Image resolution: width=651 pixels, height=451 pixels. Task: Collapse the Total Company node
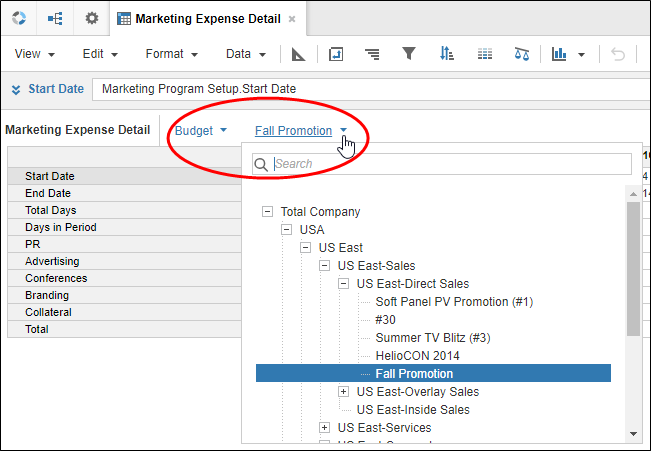coord(267,212)
